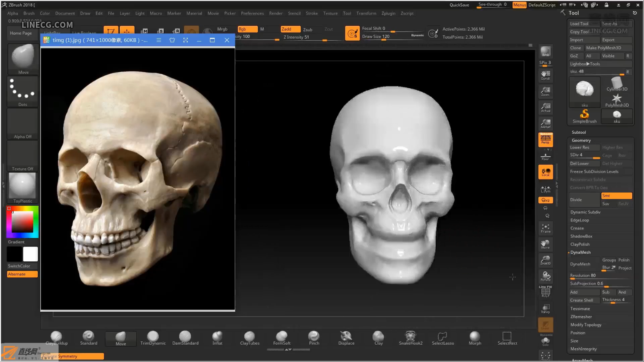Viewport: 644px width, 362px height.
Task: Toggle the Zadd mode button
Action: [290, 29]
